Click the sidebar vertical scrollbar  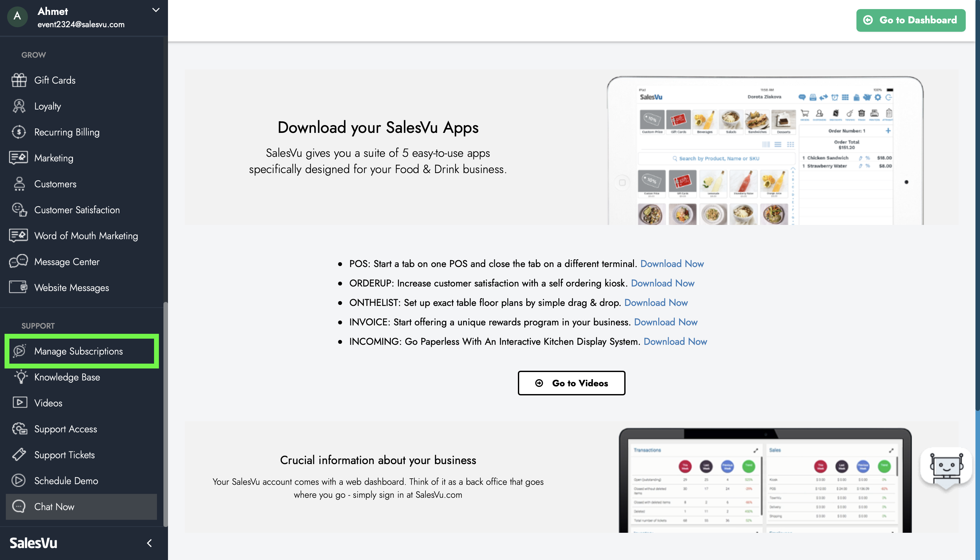[165, 414]
